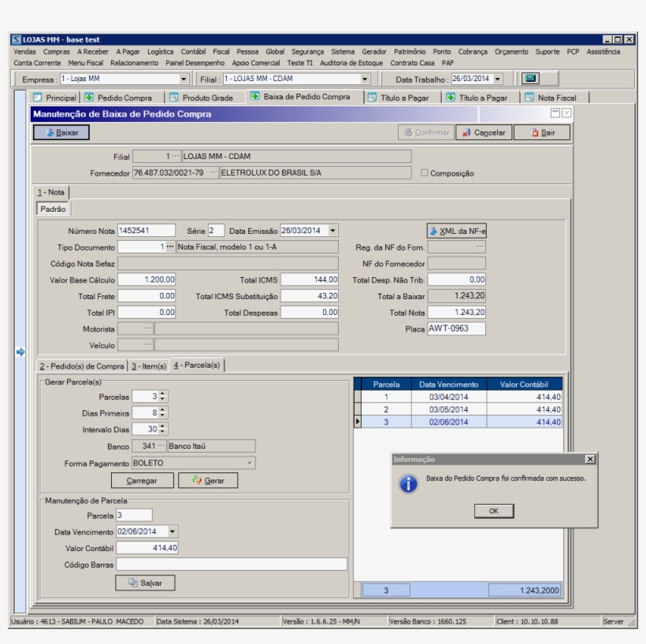This screenshot has height=644, width=646.
Task: Decrease the Intervalo Dias spinner value
Action: [x=163, y=432]
